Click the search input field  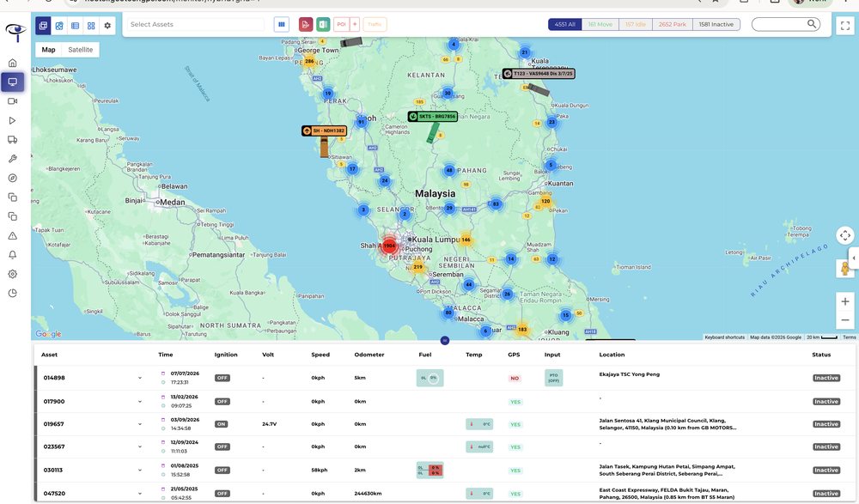pyautogui.click(x=780, y=24)
